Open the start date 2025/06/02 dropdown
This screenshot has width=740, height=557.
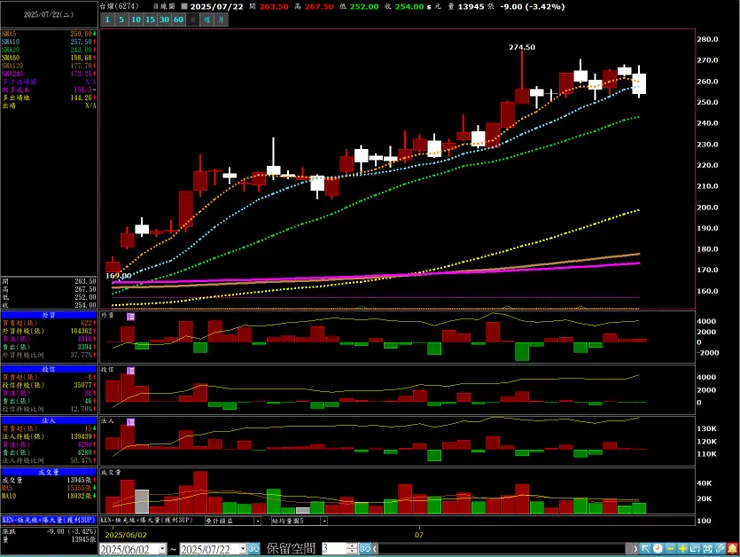coord(162,549)
